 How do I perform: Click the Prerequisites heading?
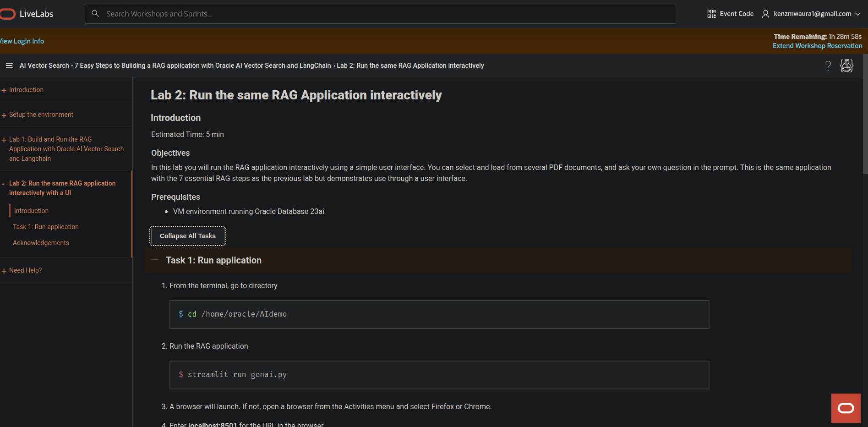175,197
